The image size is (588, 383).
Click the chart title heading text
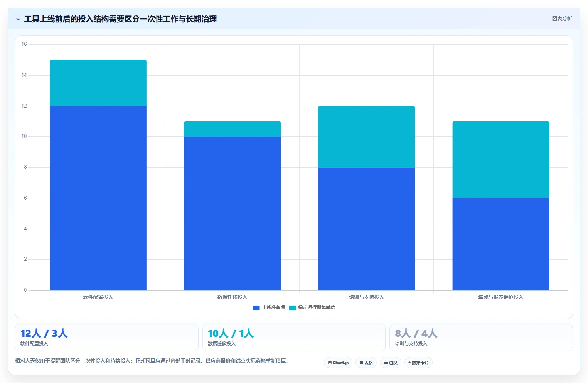point(120,19)
